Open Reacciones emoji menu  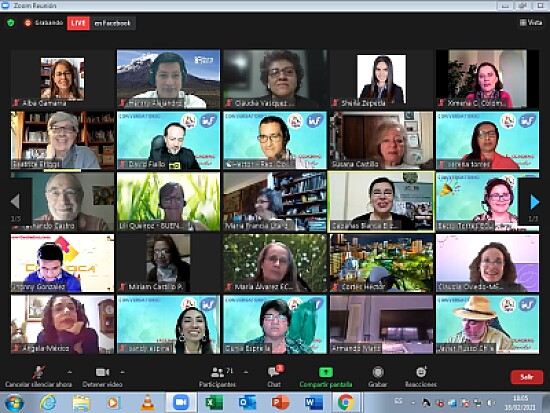[x=421, y=372]
